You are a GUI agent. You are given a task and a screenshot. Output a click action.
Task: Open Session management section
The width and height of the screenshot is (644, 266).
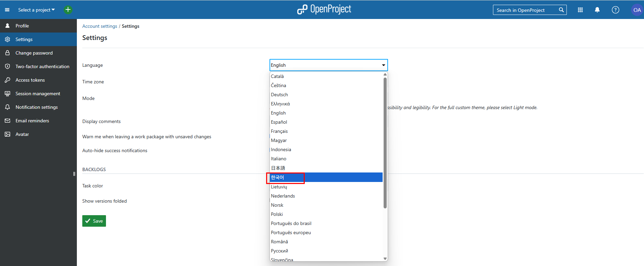(x=38, y=94)
